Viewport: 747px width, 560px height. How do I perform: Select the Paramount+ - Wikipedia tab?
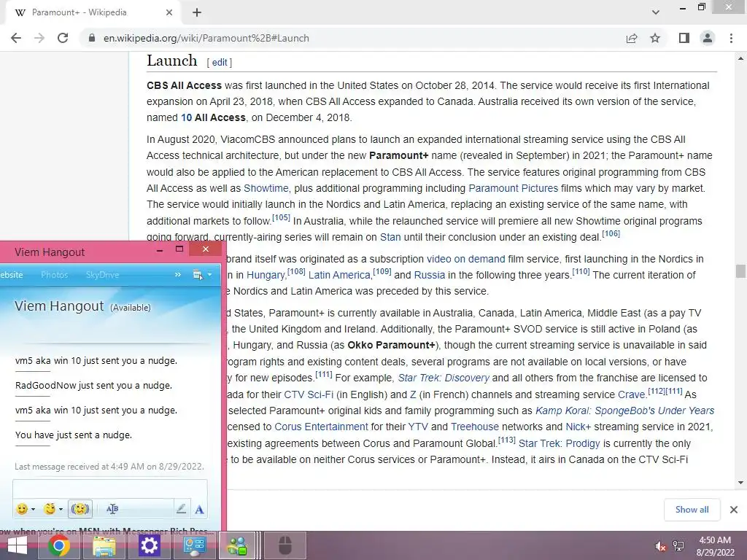coord(93,13)
